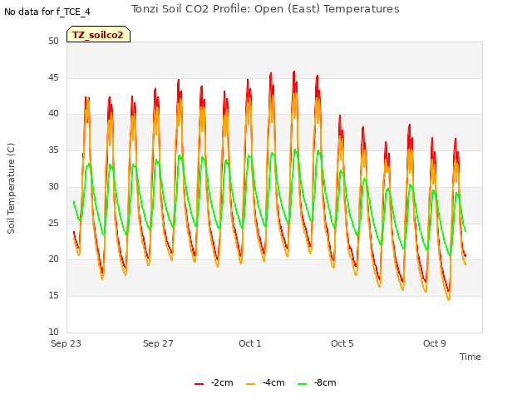Click the y-axis value 15

coord(53,296)
